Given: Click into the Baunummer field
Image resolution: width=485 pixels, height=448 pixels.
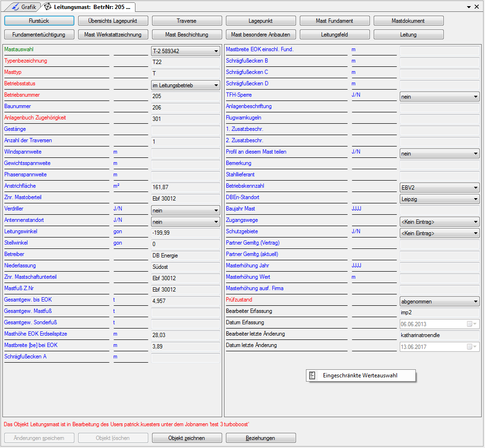Looking at the screenshot, I should tap(185, 108).
